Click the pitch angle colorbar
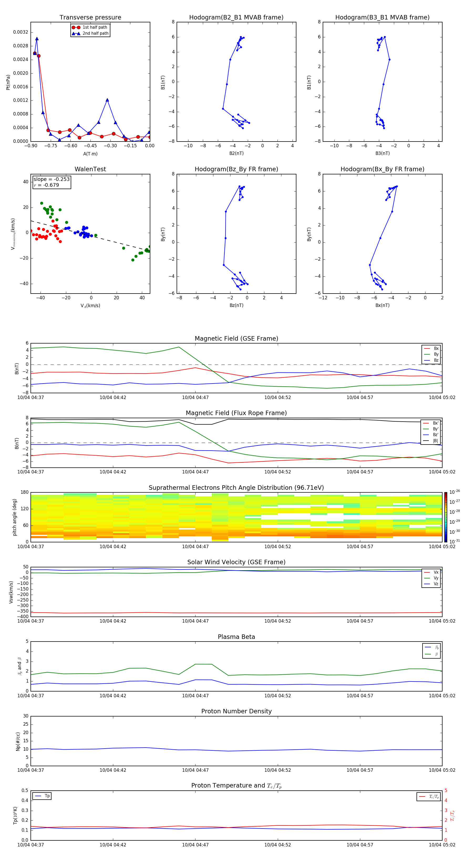Screen dimensions: 473x868 [x=445, y=517]
